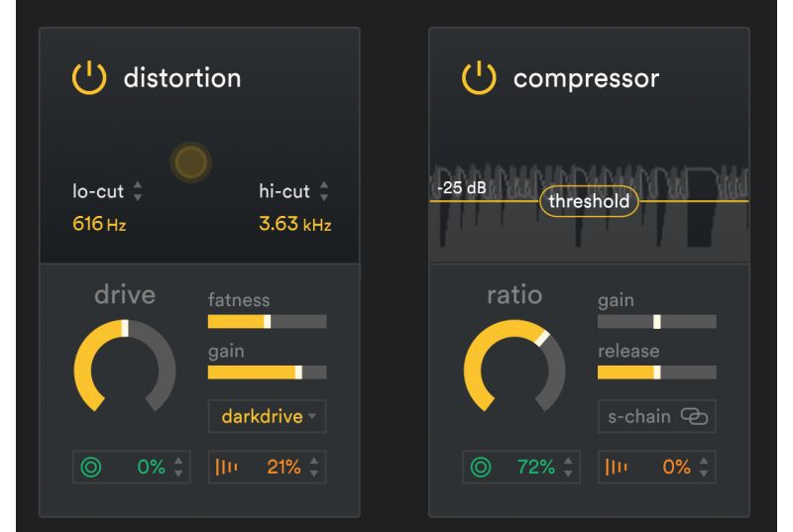This screenshot has width=793, height=532.
Task: Click the compressor release slider
Action: coord(657,372)
